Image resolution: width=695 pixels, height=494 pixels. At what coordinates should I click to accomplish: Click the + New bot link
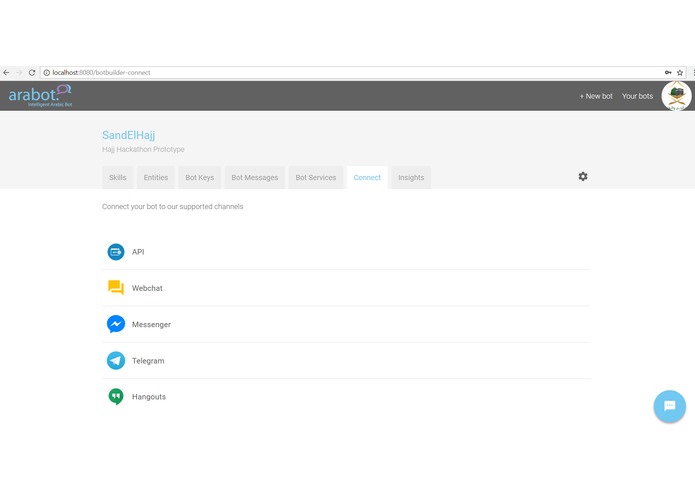point(596,96)
